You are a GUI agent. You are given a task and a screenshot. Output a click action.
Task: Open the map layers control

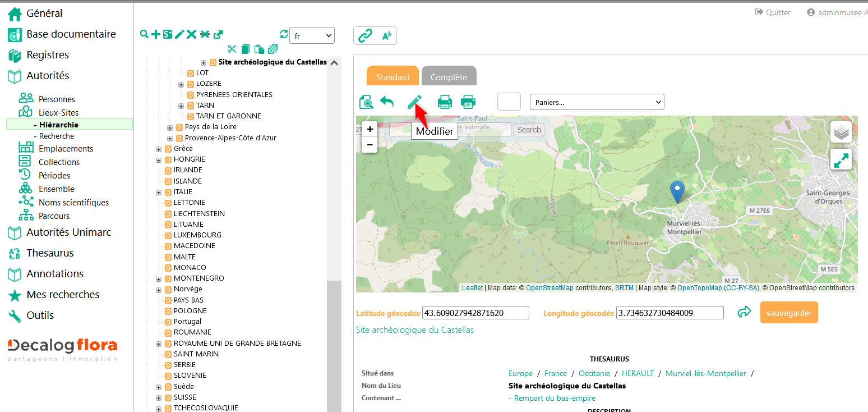click(841, 132)
